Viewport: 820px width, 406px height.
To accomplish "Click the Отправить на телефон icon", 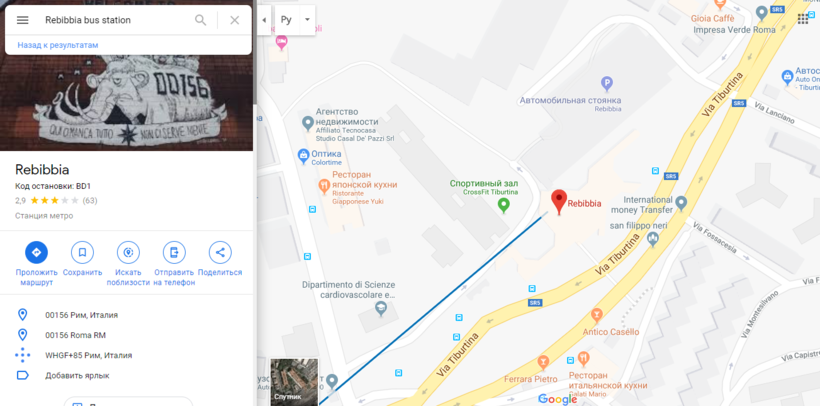I will (x=174, y=253).
